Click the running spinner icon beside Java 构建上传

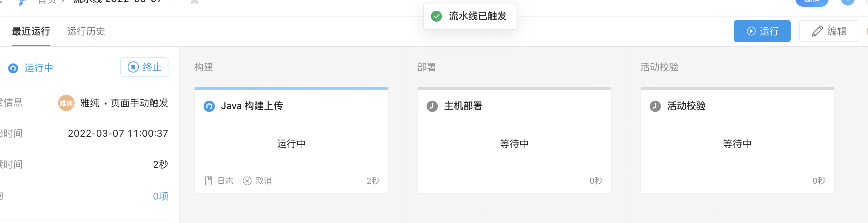click(x=209, y=106)
